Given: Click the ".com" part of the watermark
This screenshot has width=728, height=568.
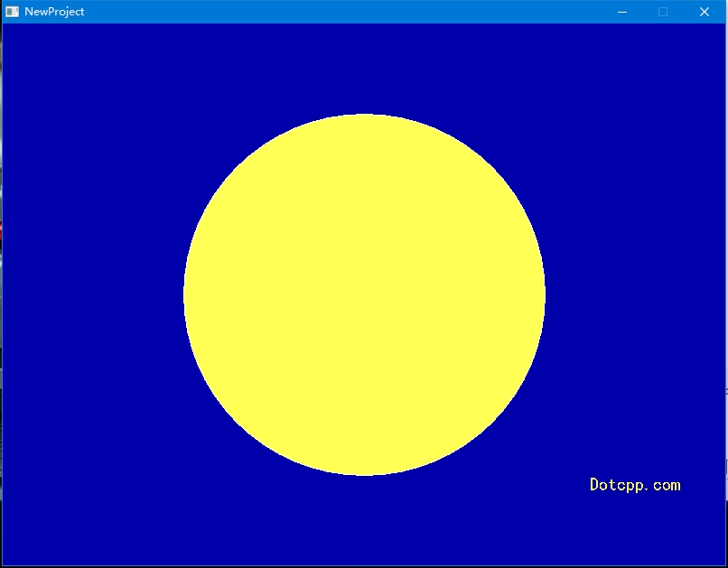Looking at the screenshot, I should 664,486.
